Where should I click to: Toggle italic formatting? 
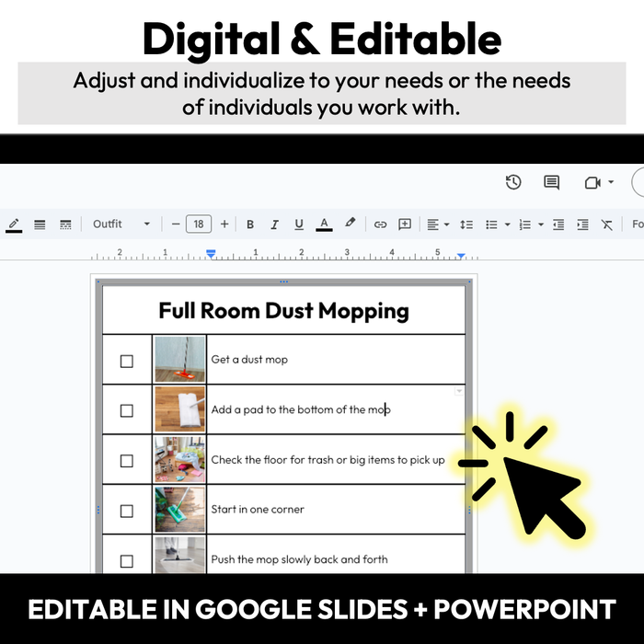pyautogui.click(x=274, y=224)
